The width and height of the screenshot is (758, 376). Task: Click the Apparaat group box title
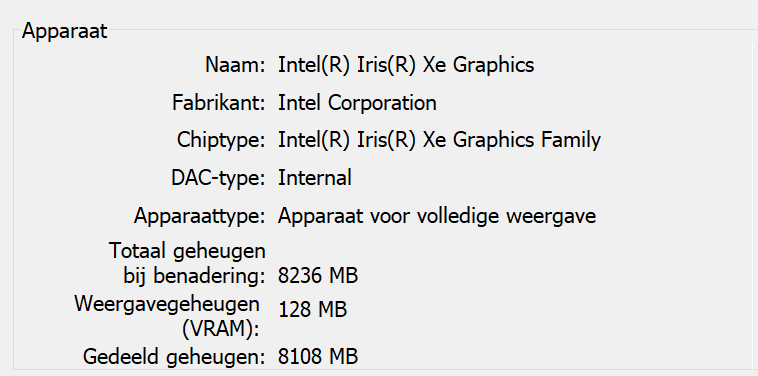(x=64, y=31)
